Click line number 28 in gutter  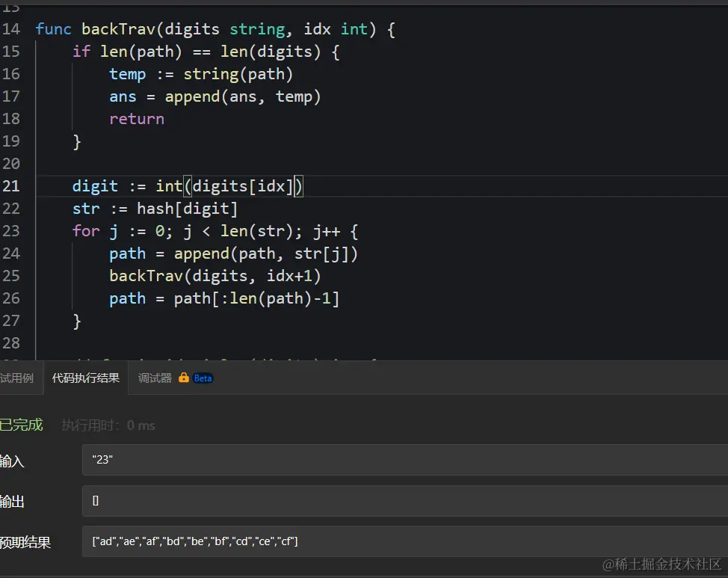tap(11, 343)
